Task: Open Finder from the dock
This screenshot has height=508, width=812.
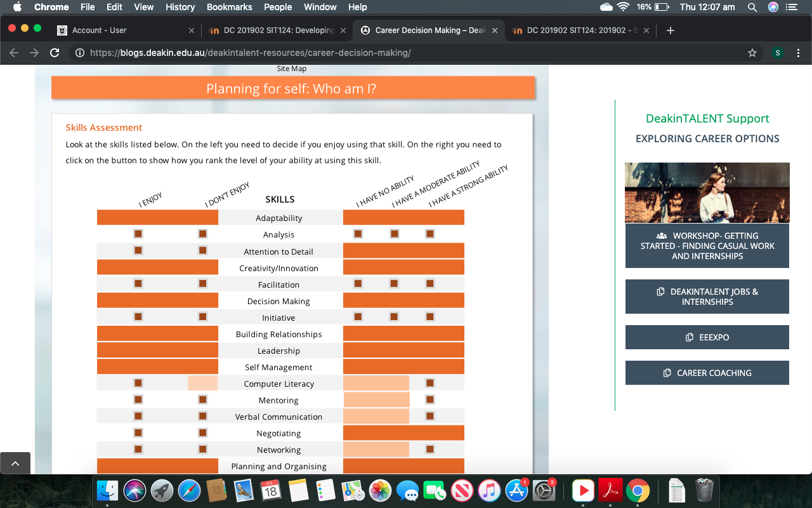Action: coord(108,490)
